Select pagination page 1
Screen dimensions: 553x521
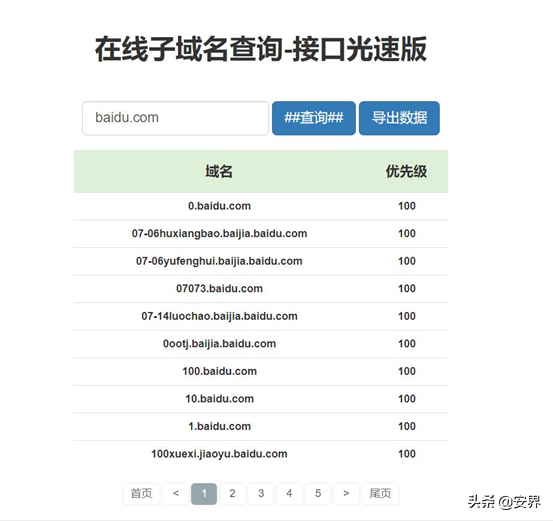point(204,493)
